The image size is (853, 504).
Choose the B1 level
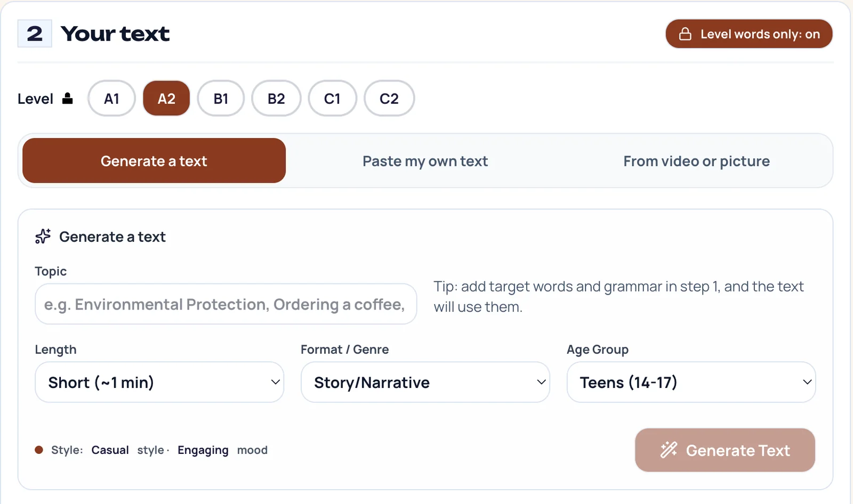click(221, 99)
